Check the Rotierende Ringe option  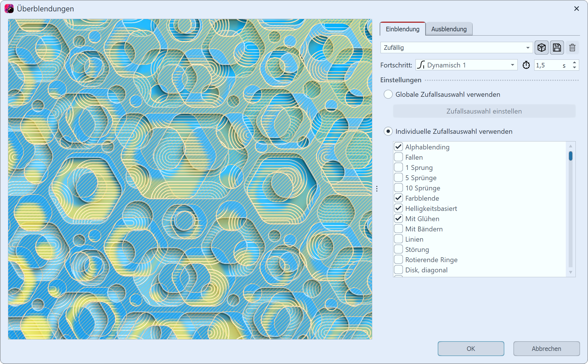(x=398, y=260)
